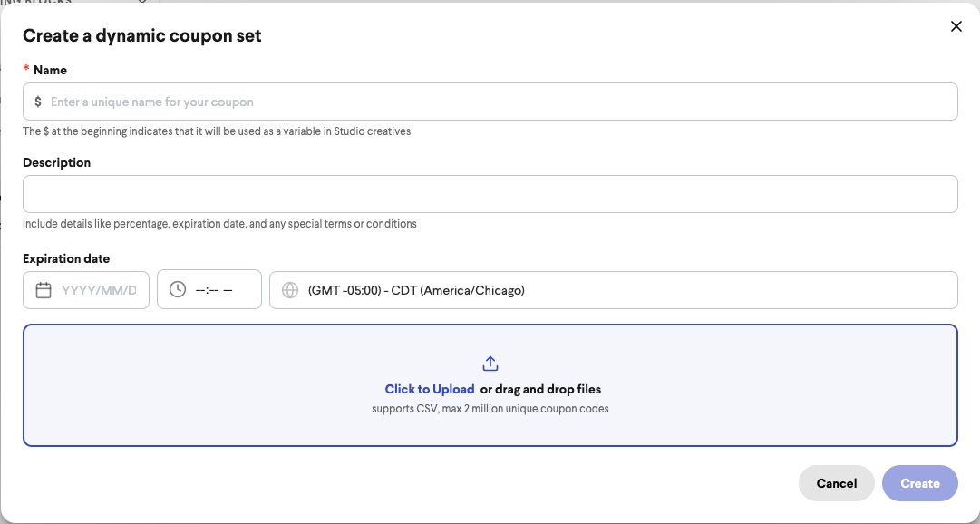Focus the Description text field
980x524 pixels.
point(490,194)
